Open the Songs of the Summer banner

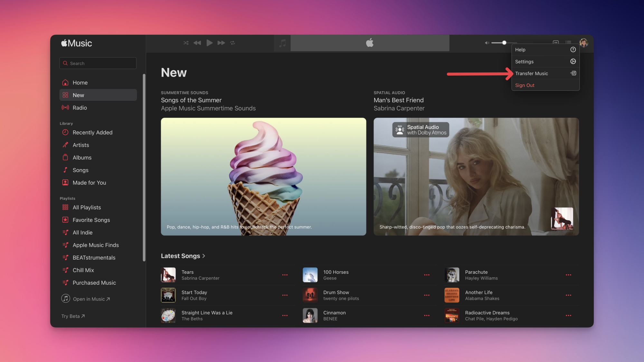tap(263, 176)
